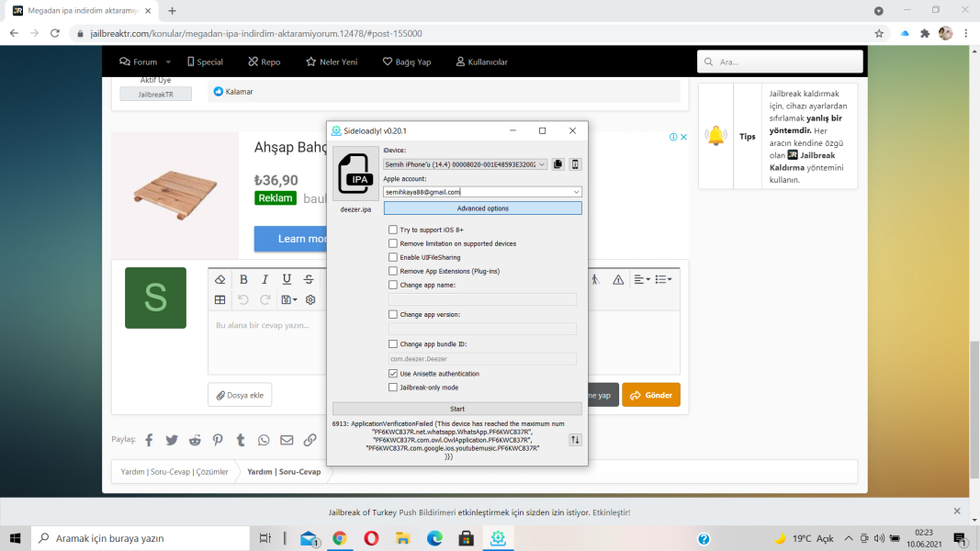The image size is (980, 551).
Task: Click the eraser remove-formatting icon
Action: coord(220,279)
